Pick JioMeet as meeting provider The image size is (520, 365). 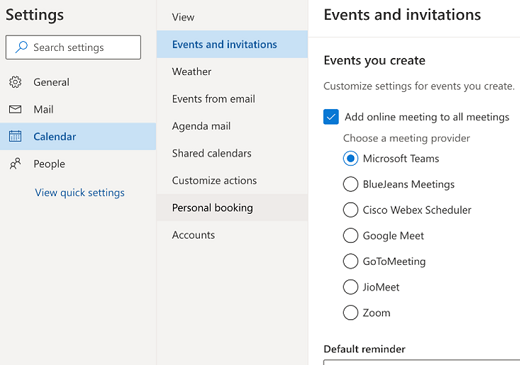pyautogui.click(x=350, y=287)
